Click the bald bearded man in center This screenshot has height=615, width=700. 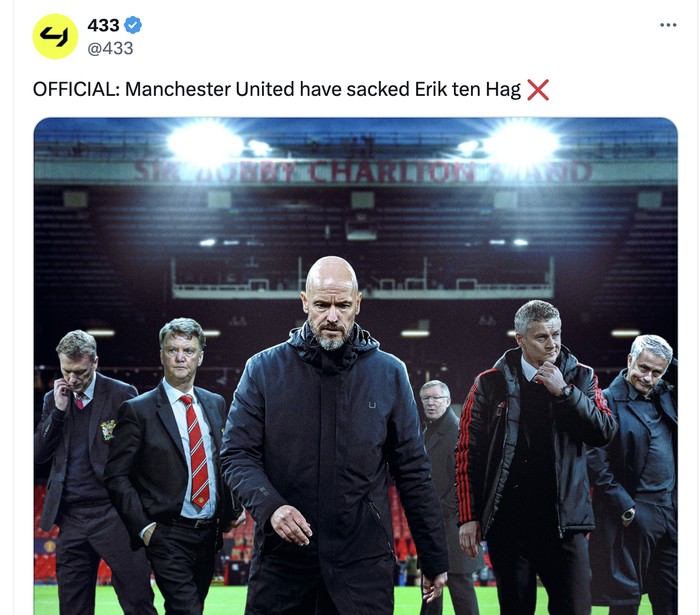tap(333, 433)
